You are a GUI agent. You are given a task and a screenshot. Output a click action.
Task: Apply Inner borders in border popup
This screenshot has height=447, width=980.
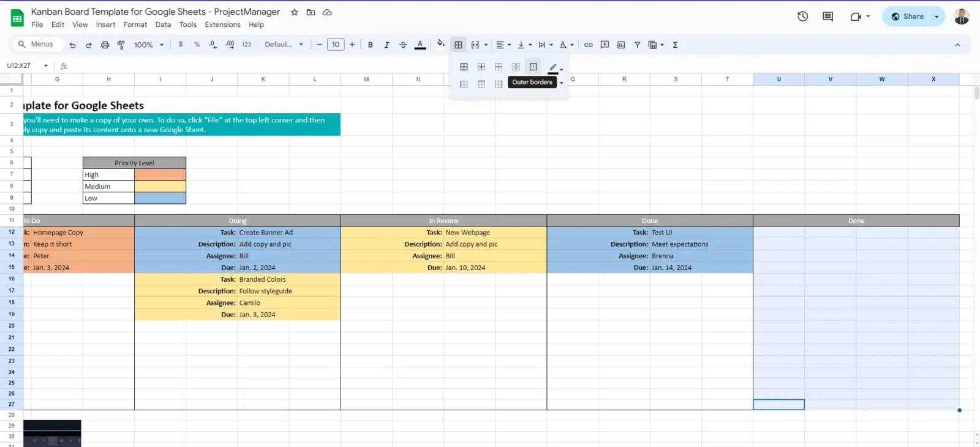[481, 67]
